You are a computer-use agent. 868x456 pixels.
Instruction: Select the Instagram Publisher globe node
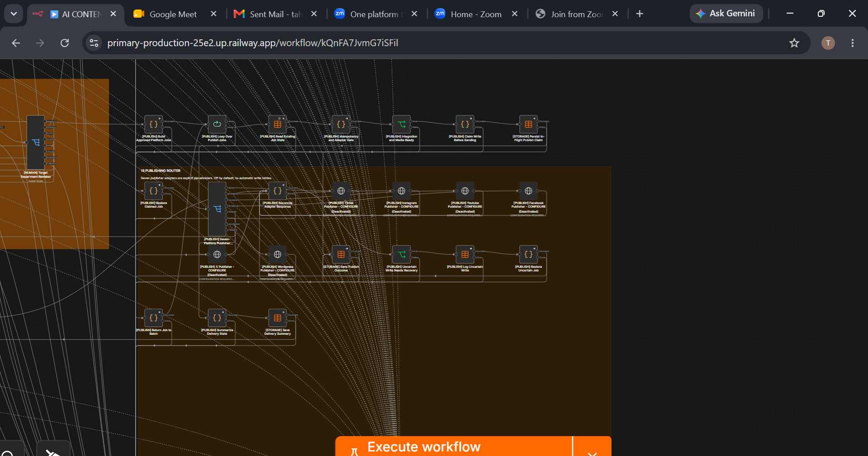401,191
